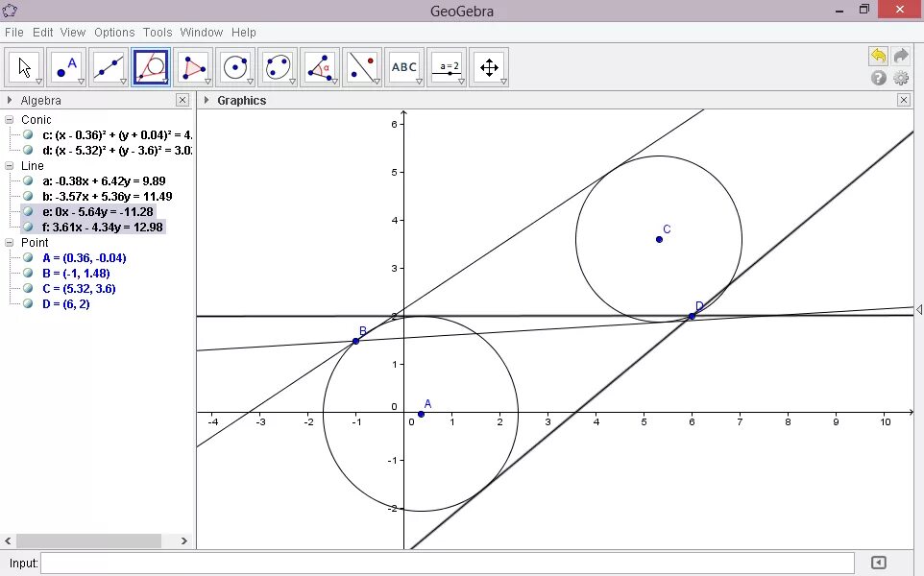Toggle visibility of point B
The width and height of the screenshot is (924, 576).
[x=28, y=273]
